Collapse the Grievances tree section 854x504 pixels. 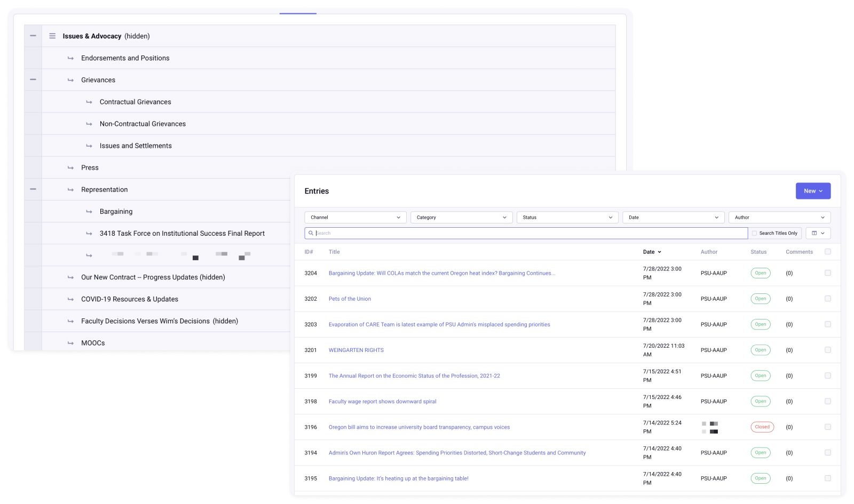point(33,79)
